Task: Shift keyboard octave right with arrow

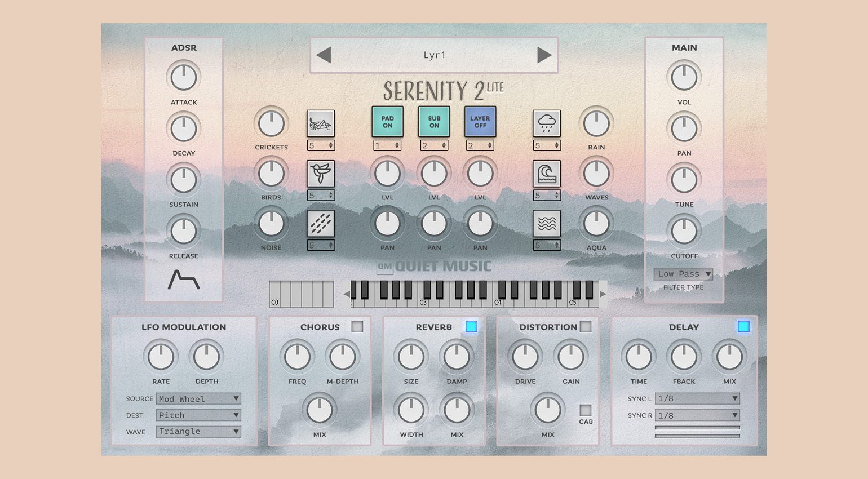Action: pos(603,294)
